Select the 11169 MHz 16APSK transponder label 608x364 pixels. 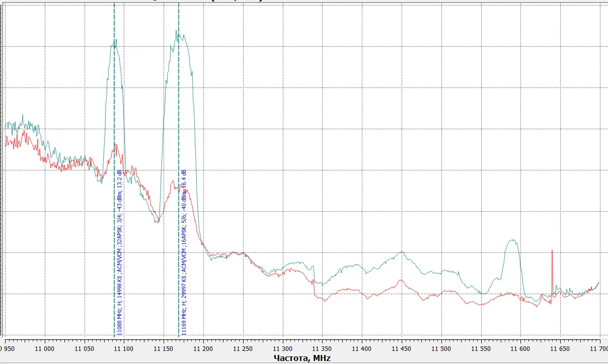(x=184, y=251)
